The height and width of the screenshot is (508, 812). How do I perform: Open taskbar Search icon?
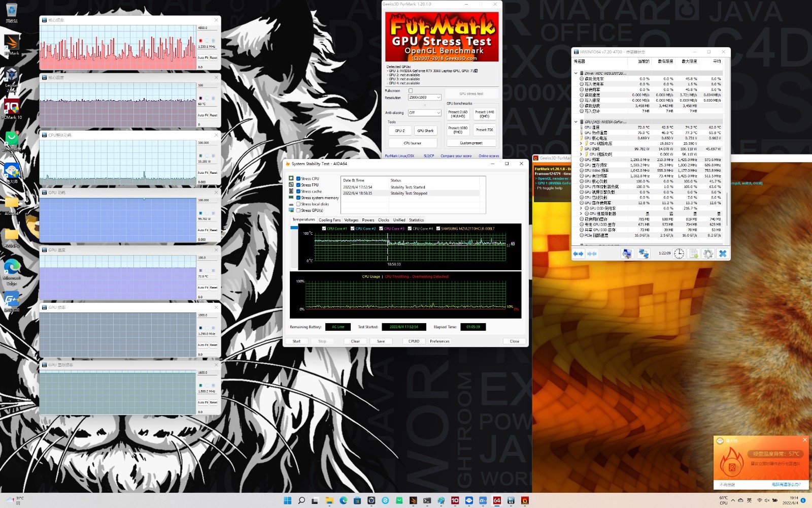(301, 500)
